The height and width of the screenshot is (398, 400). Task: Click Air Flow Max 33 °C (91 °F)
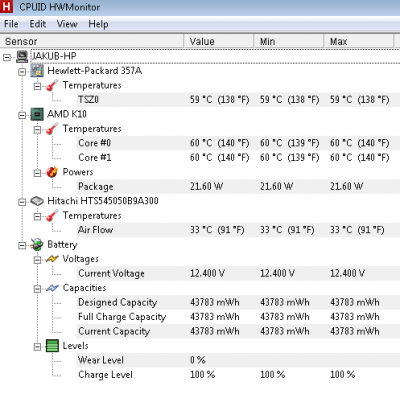click(x=357, y=230)
